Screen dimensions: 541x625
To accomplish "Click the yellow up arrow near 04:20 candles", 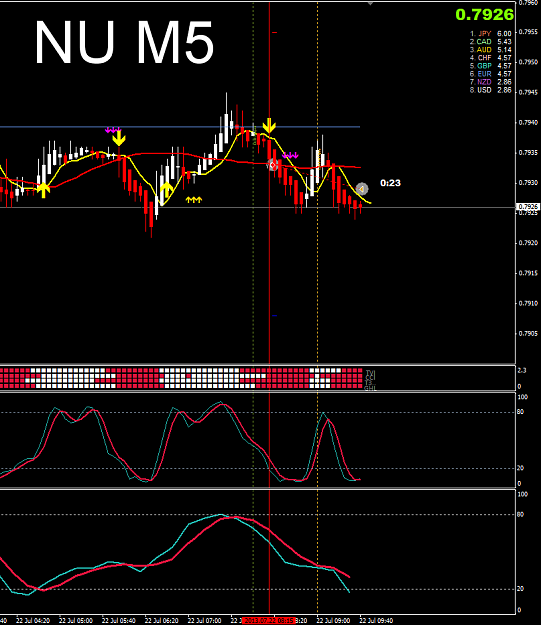I will (x=43, y=190).
